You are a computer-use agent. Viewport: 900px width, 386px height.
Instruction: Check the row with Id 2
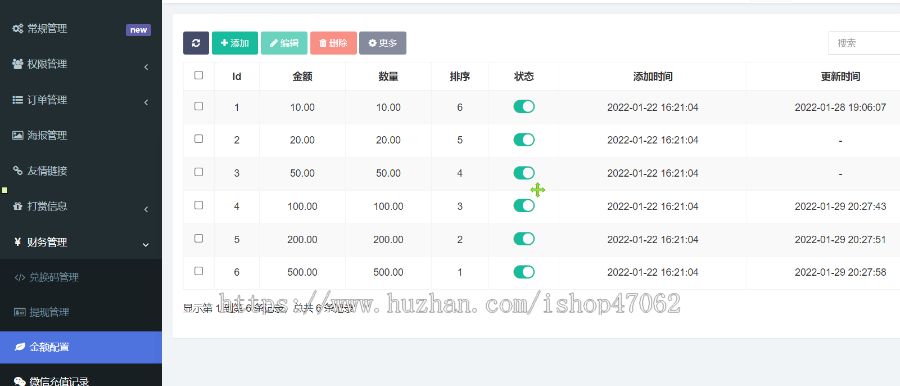[x=199, y=139]
